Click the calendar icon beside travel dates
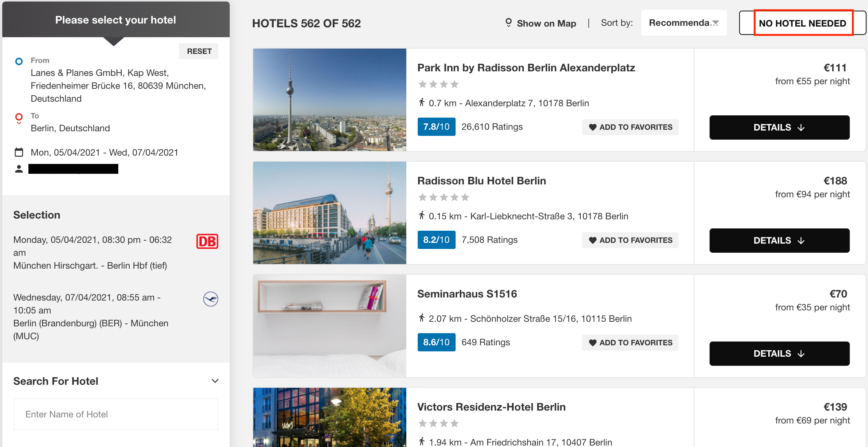The image size is (868, 447). tap(19, 152)
